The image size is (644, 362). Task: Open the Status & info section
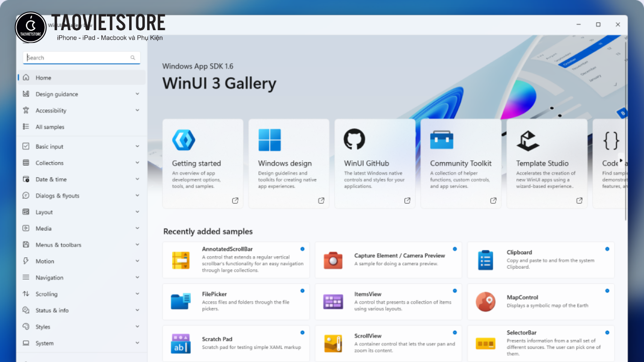click(x=82, y=310)
